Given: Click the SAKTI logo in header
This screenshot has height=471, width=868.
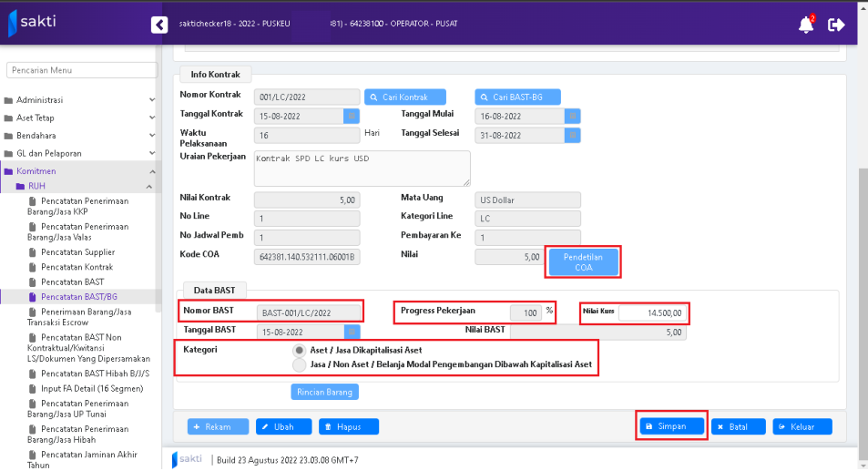Looking at the screenshot, I should pos(33,23).
